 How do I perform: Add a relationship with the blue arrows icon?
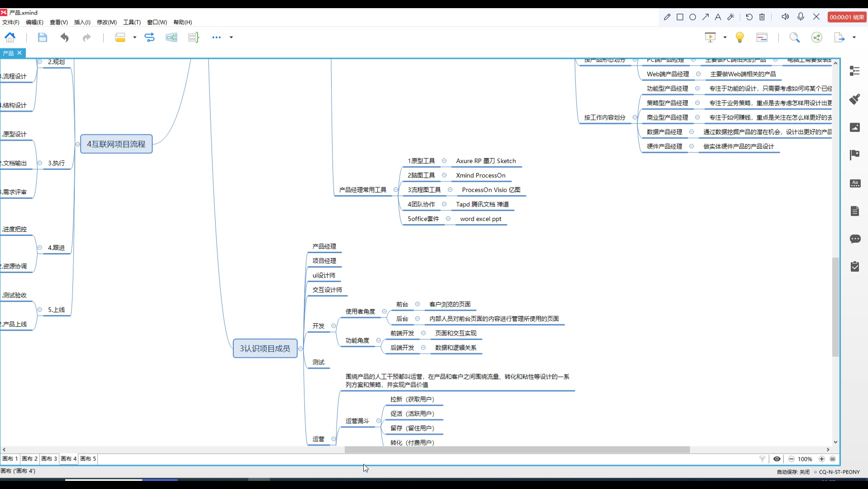click(149, 38)
